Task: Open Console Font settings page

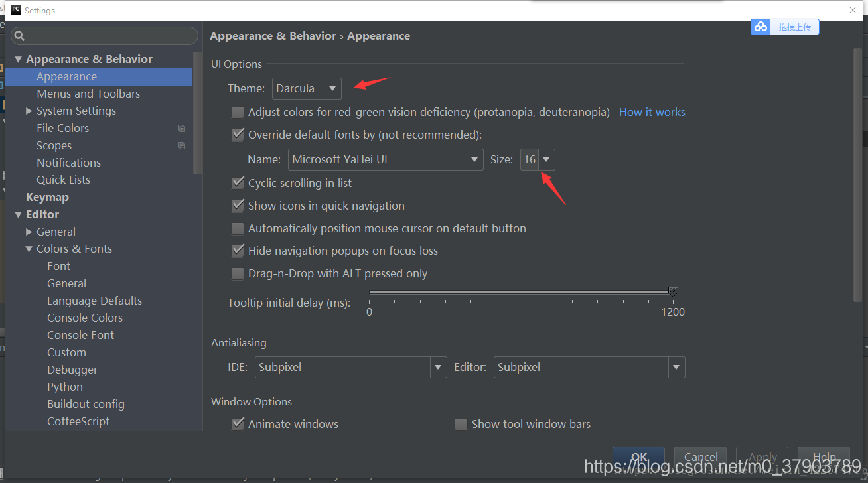Action: (x=80, y=335)
